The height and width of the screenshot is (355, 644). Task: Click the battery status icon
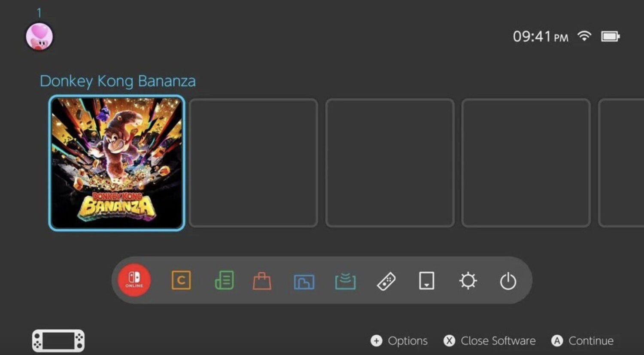click(610, 36)
